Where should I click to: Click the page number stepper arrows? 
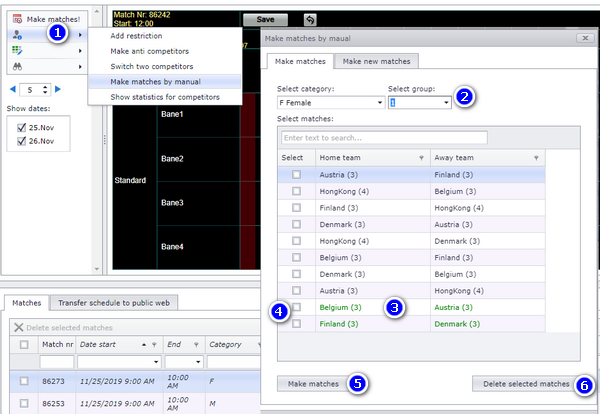pos(45,90)
